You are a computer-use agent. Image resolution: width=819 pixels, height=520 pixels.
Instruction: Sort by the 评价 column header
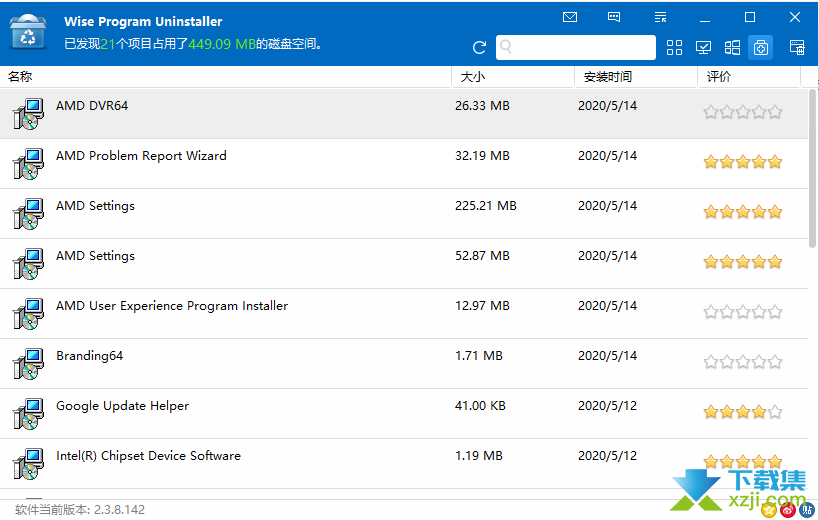click(x=719, y=77)
